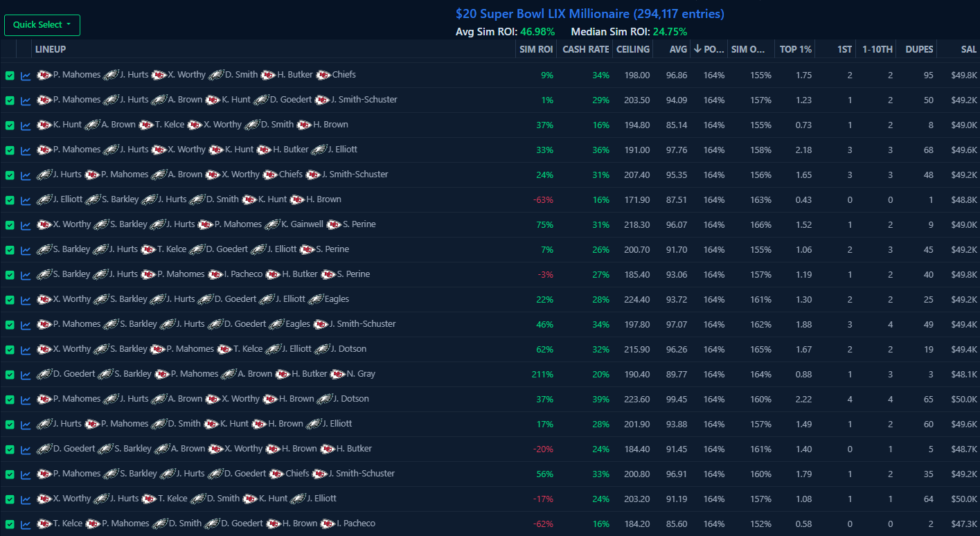Uncheck the lineup starting K. Hunt, A. Brown

point(10,125)
